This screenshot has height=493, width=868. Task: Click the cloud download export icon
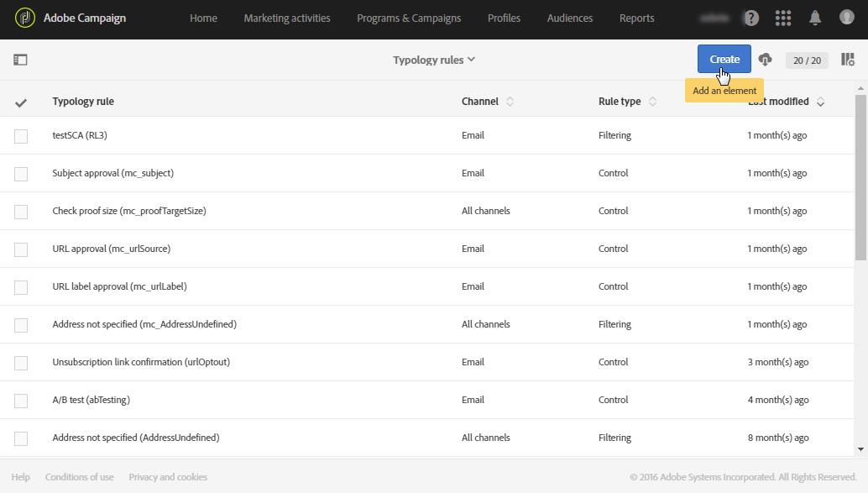coord(765,60)
